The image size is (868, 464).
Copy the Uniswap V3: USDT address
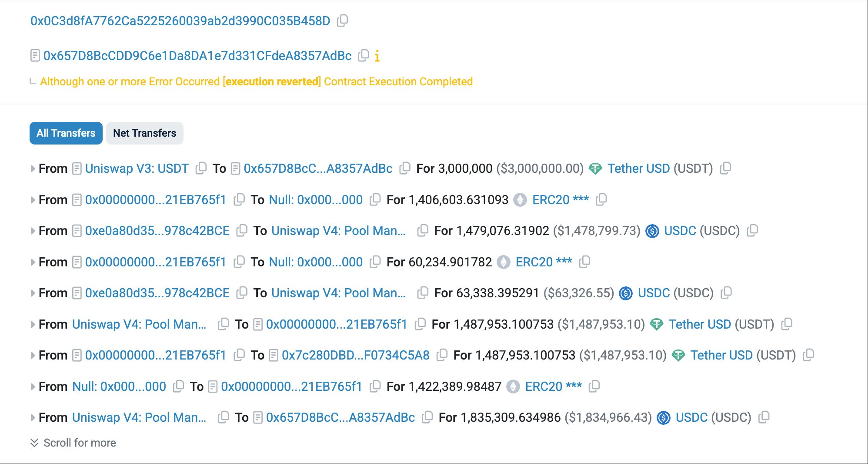coord(201,168)
